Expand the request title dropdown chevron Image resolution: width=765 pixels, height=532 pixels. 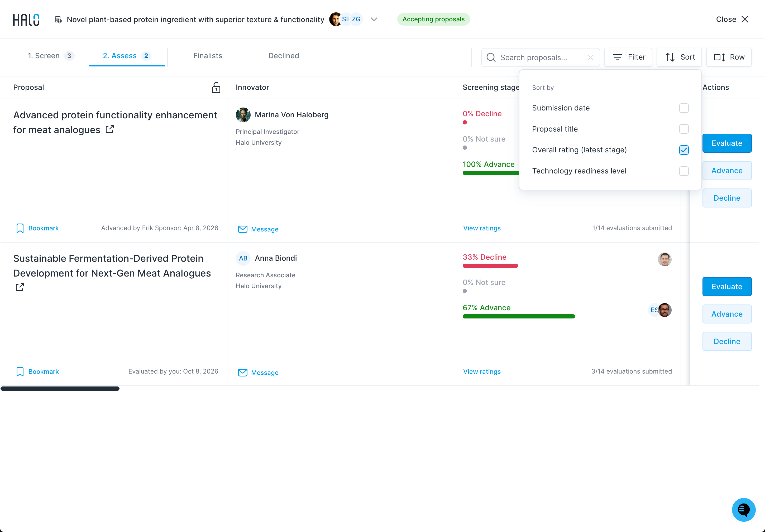(x=374, y=19)
